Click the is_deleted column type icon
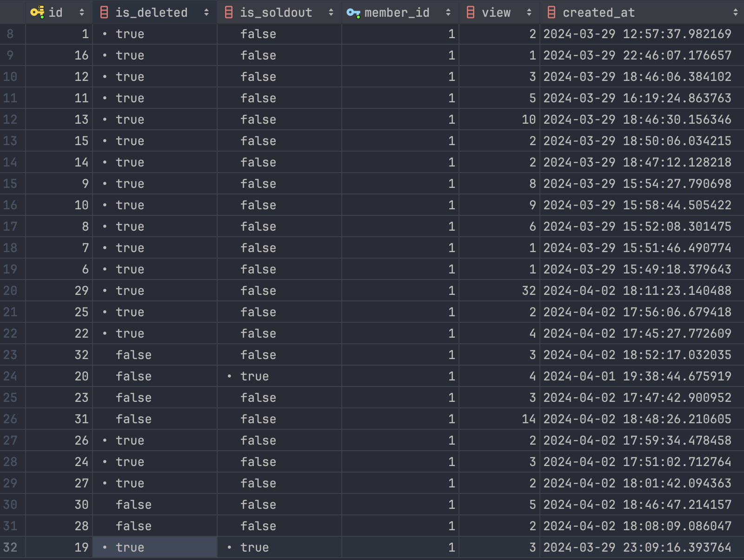This screenshot has height=560, width=744. (104, 12)
